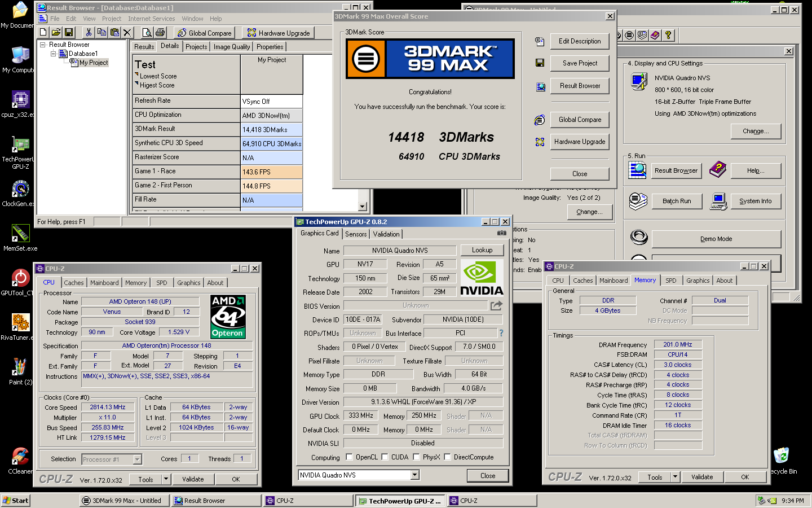Screen dimensions: 812x508
Task: Switch to the Results tab in Result Browser
Action: [x=144, y=47]
